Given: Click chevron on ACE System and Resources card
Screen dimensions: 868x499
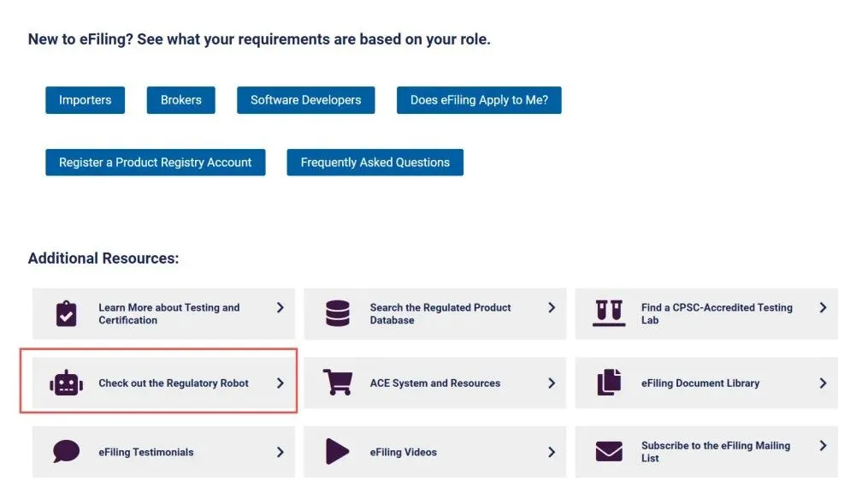Looking at the screenshot, I should 552,383.
